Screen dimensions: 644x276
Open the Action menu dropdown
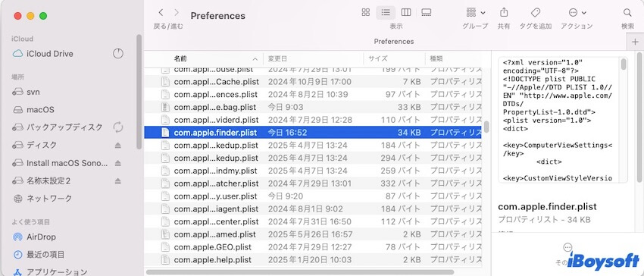pyautogui.click(x=577, y=12)
